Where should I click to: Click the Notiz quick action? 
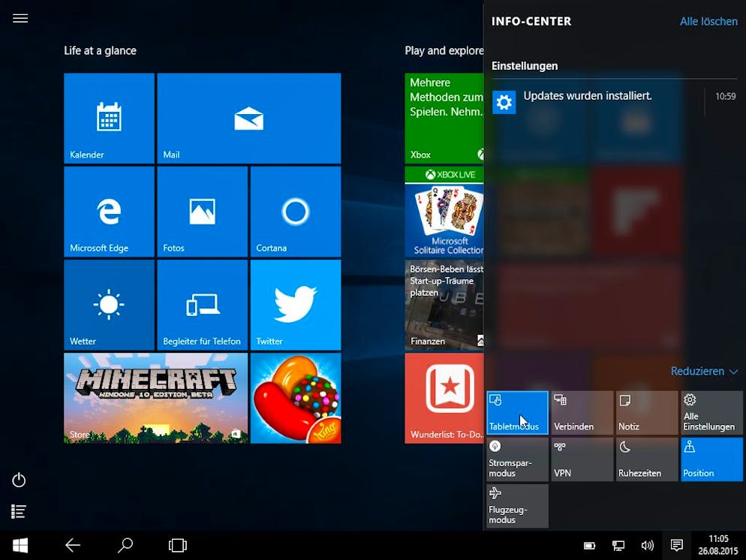tap(647, 413)
